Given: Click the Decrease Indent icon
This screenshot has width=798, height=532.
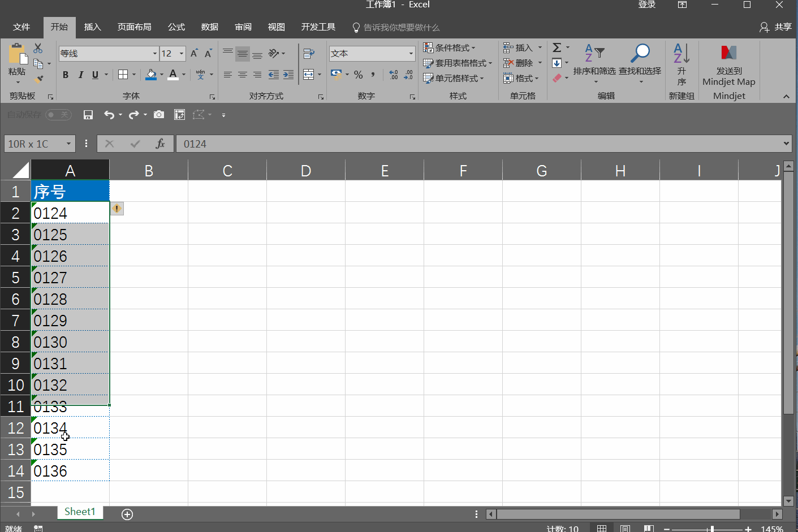Looking at the screenshot, I should [273, 75].
